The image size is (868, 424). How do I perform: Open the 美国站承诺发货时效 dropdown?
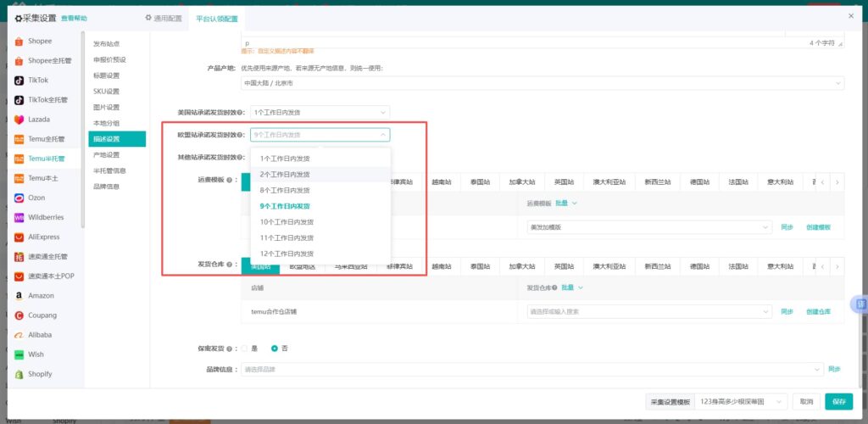click(320, 112)
